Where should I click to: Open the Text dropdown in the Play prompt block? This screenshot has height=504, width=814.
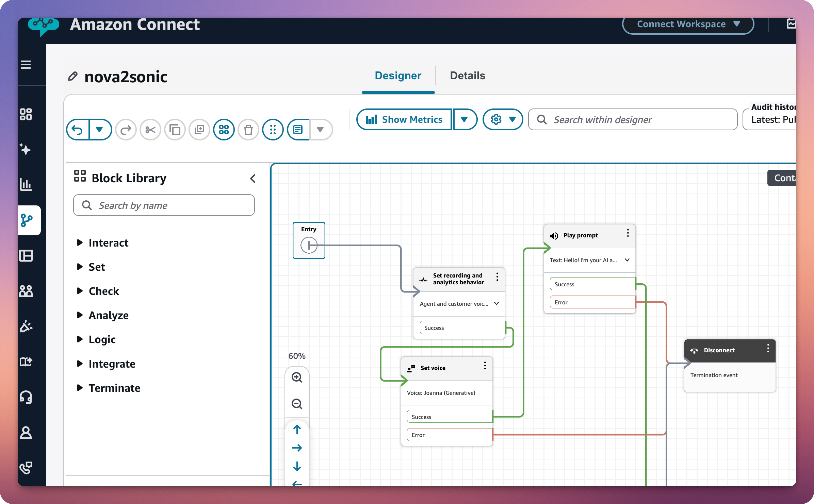pyautogui.click(x=627, y=260)
